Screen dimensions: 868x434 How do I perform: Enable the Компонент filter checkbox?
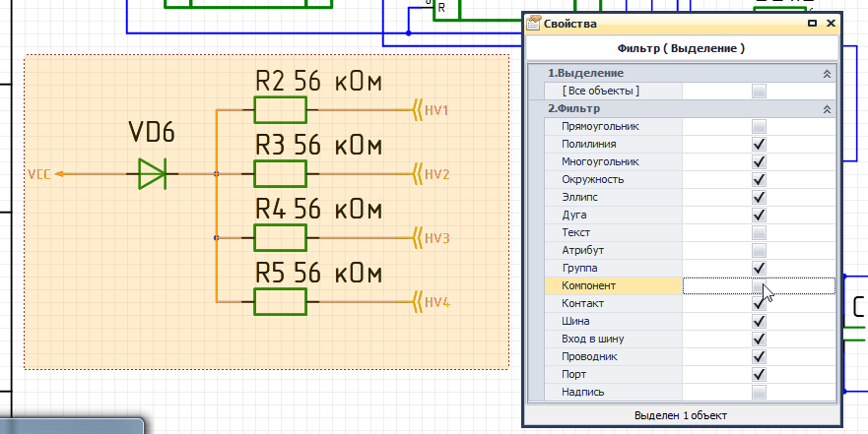pos(759,286)
